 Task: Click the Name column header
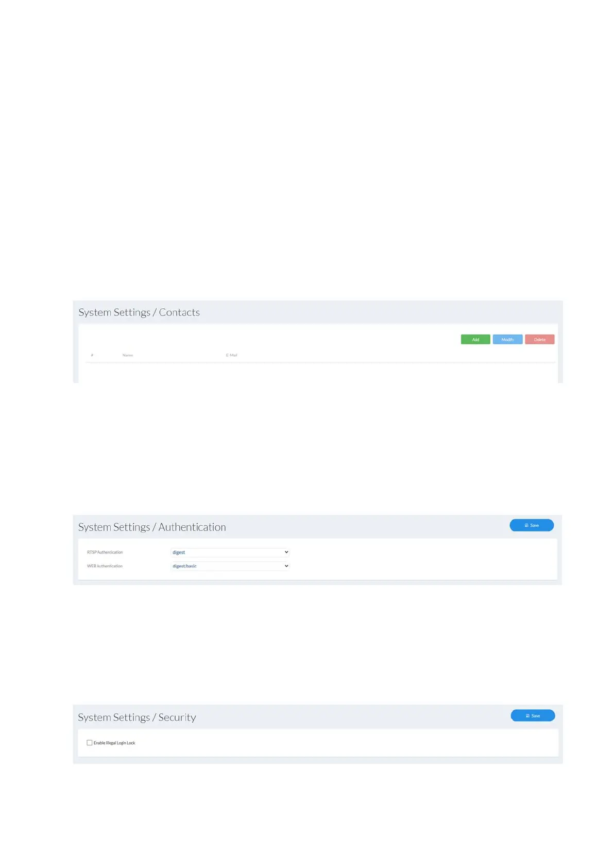click(128, 355)
